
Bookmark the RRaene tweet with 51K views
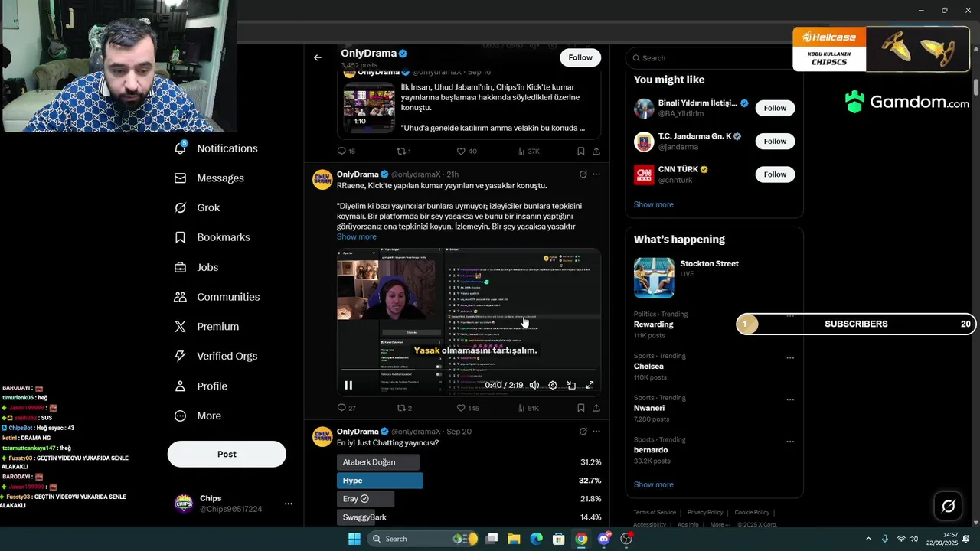580,408
